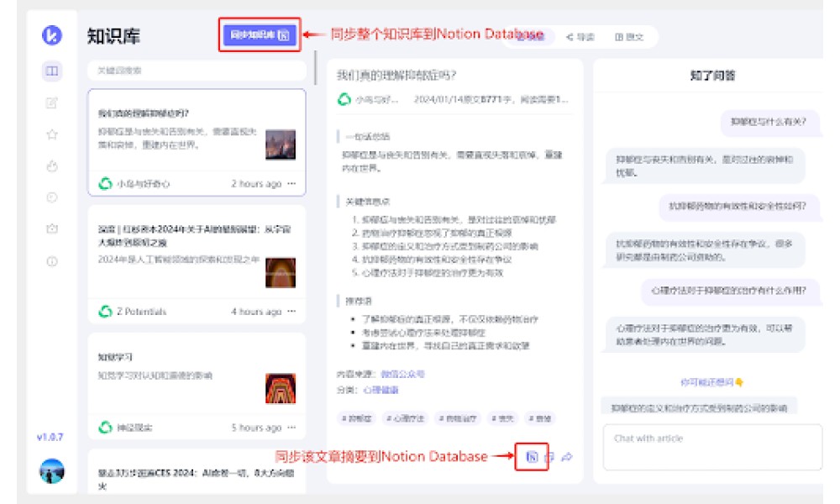Open orange arch thumbnail on Z Potentials card
Screen dimensions: 840x504
281,273
